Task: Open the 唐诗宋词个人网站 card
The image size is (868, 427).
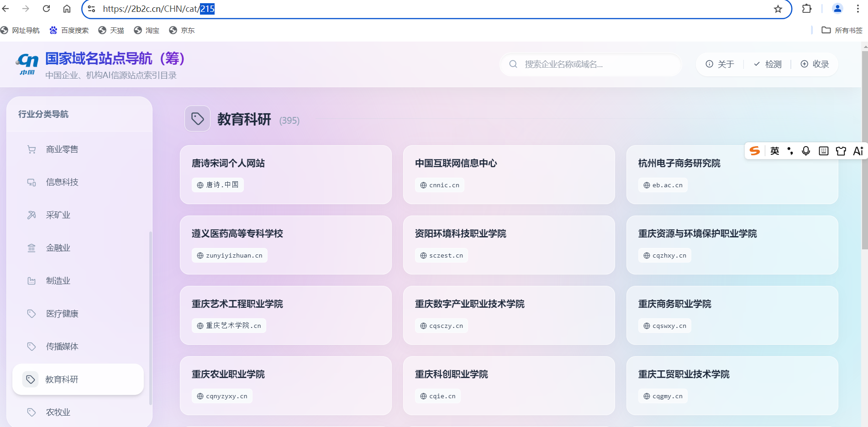Action: [286, 174]
